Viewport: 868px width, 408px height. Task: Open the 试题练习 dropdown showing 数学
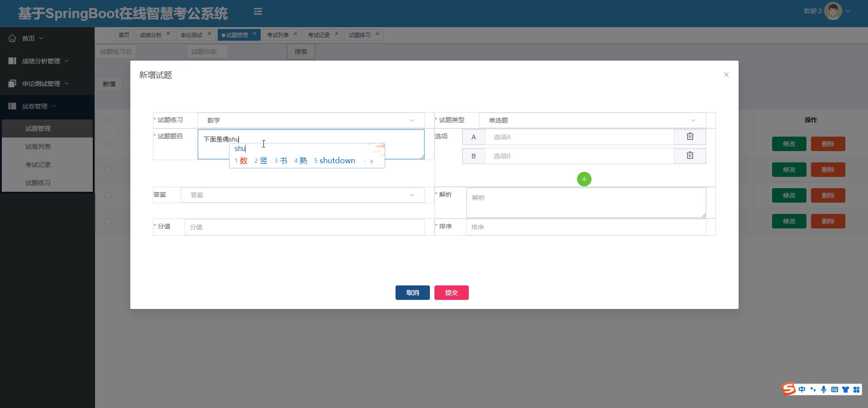[311, 120]
